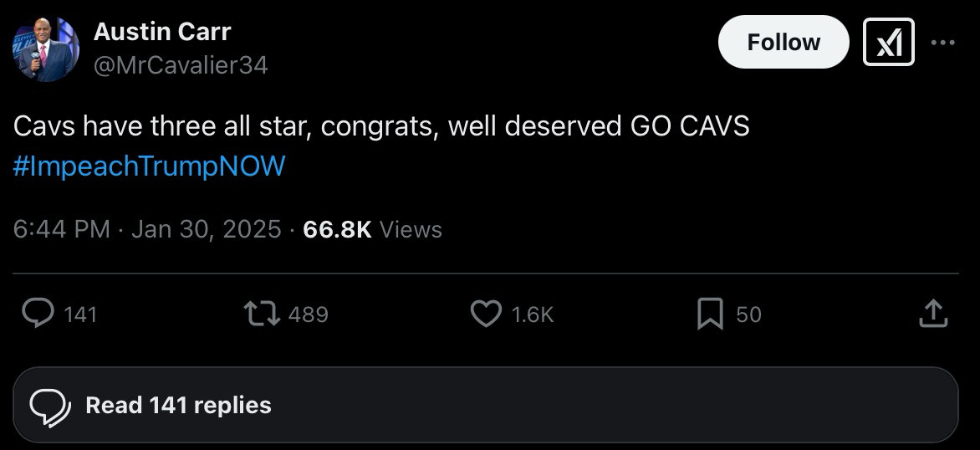Click the Austin Carr display name
Screen dimensions: 980x450
coord(162,32)
